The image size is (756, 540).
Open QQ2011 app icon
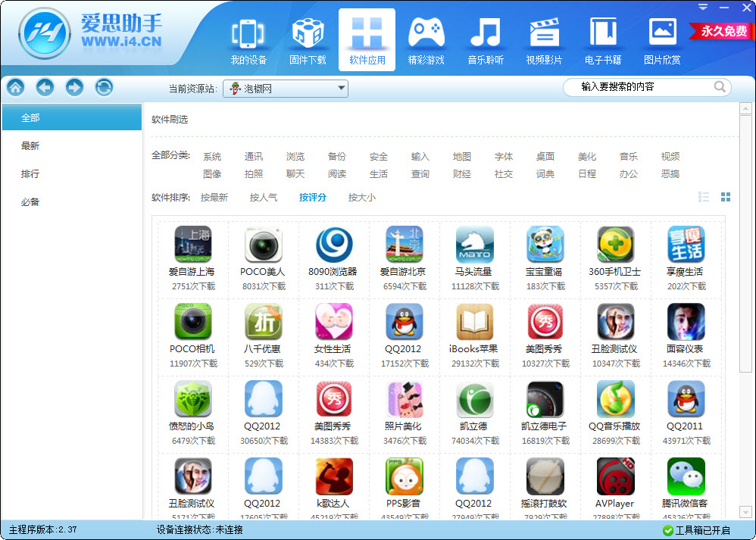[686, 398]
